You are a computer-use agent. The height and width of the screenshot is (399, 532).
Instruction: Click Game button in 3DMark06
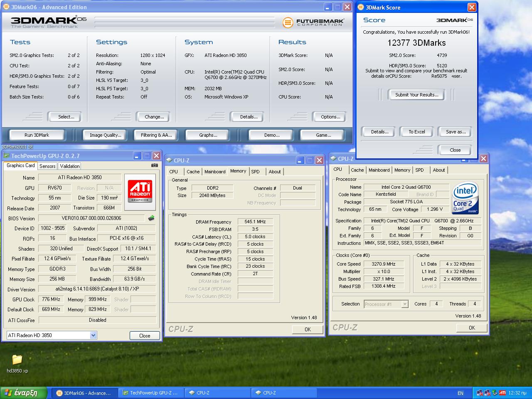[323, 135]
